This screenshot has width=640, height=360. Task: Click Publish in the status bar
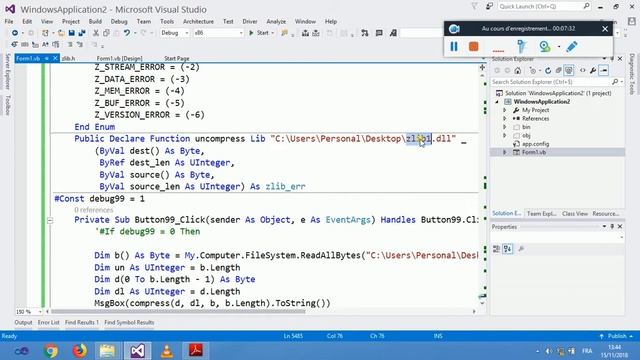(617, 336)
